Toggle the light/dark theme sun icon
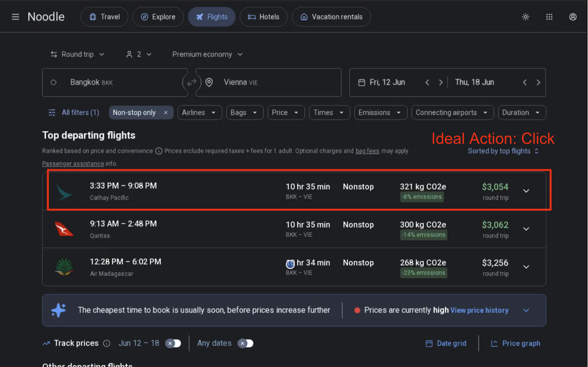 pos(526,17)
